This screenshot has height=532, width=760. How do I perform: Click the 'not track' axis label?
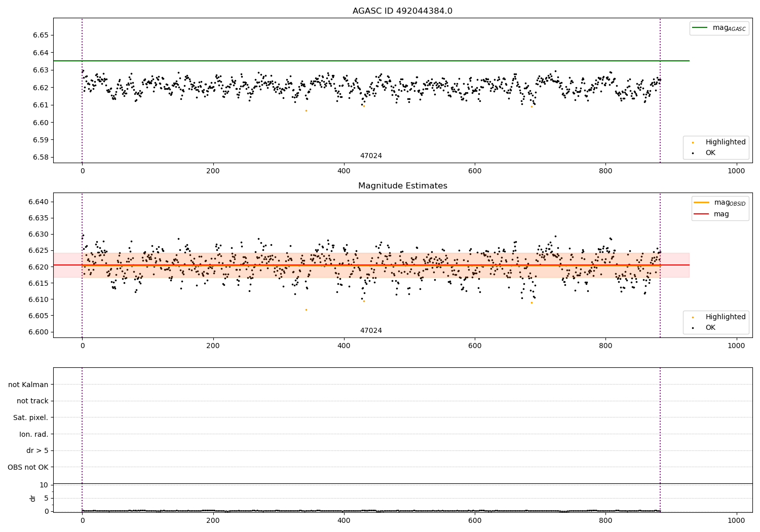[x=32, y=401]
